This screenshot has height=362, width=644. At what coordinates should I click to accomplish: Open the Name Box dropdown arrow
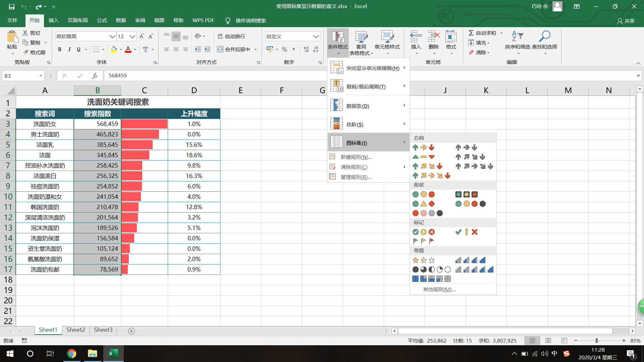click(41, 76)
